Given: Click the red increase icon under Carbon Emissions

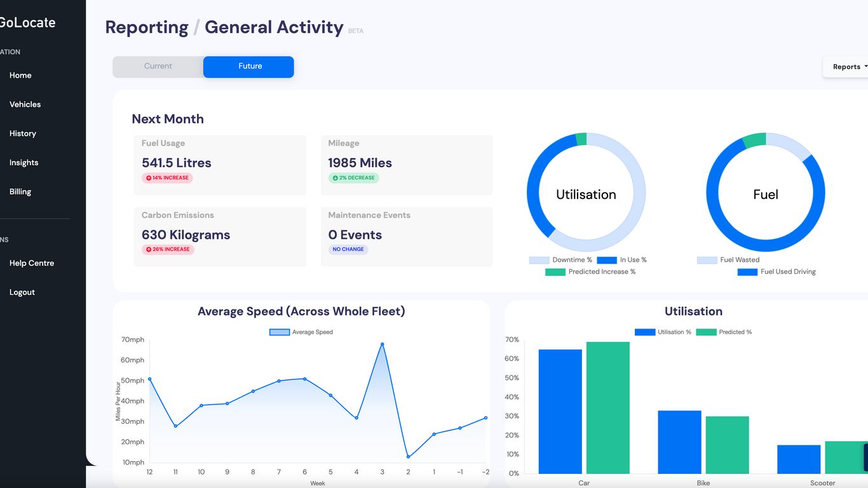Looking at the screenshot, I should [x=149, y=250].
